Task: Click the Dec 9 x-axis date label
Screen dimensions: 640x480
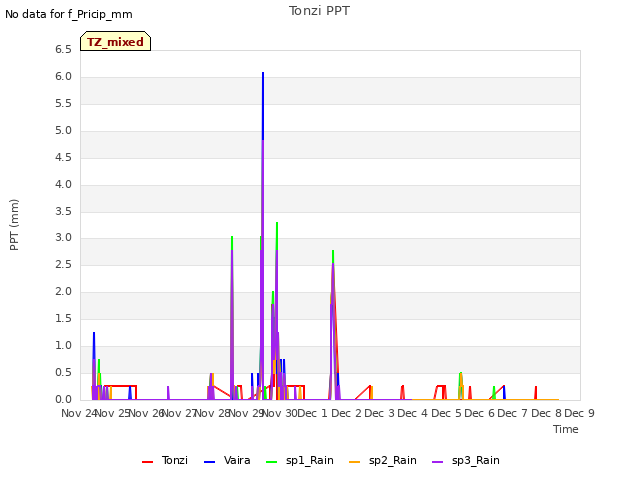Action: [580, 413]
